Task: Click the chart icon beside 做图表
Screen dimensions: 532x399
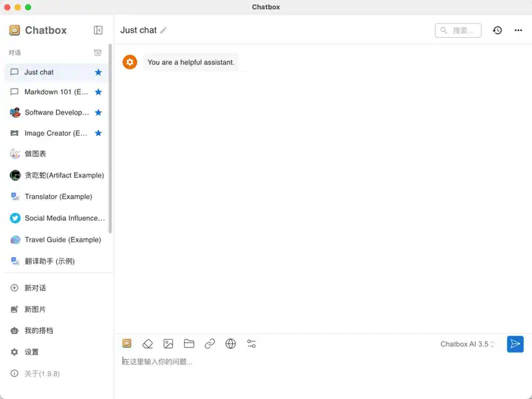Action: point(15,154)
